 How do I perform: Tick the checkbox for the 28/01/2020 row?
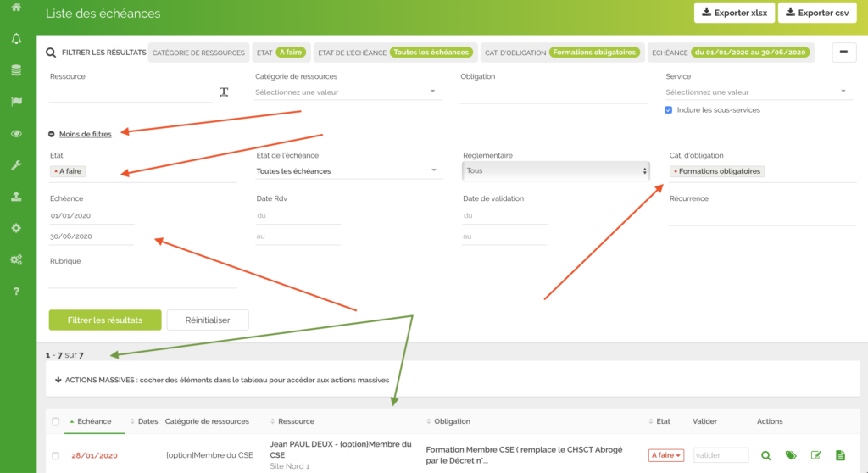point(56,456)
